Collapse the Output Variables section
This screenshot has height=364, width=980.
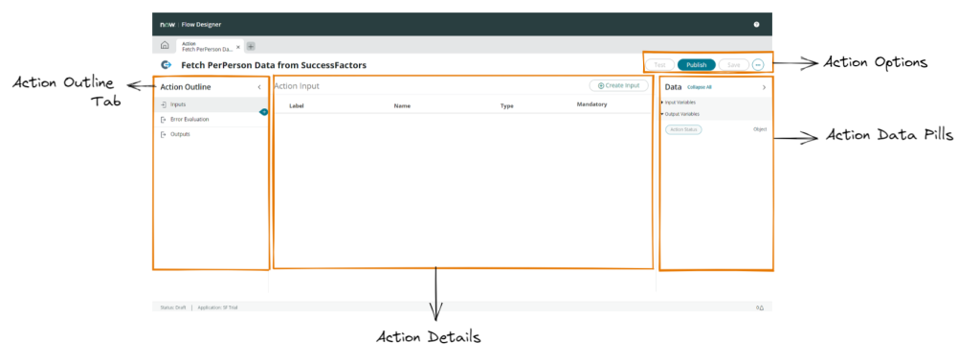pos(680,114)
